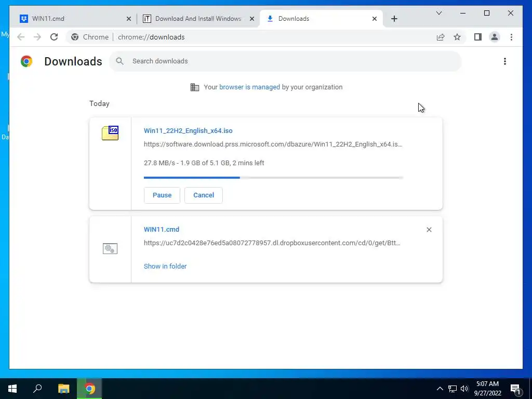The height and width of the screenshot is (399, 532).
Task: Click the address bar URL chrome://downloads
Action: point(151,37)
